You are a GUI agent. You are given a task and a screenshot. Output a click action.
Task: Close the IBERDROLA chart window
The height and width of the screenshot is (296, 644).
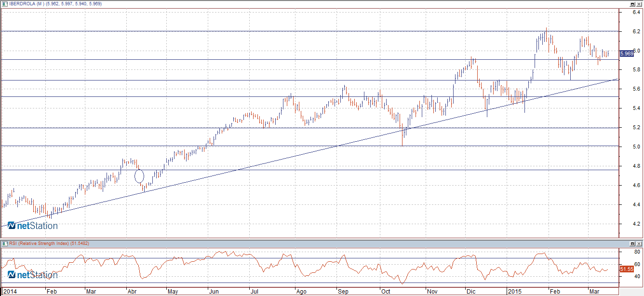click(x=640, y=4)
